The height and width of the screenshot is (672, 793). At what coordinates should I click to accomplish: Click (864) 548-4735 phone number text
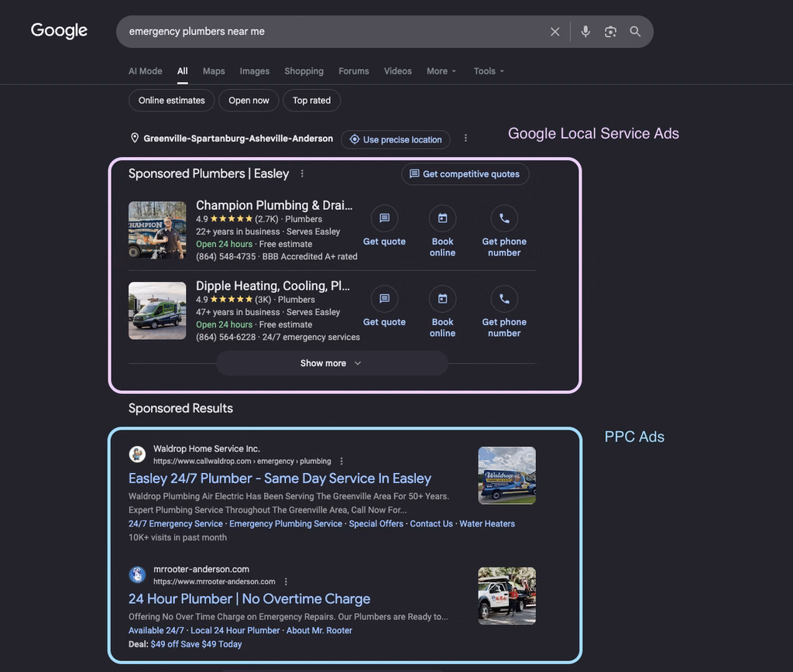[225, 256]
